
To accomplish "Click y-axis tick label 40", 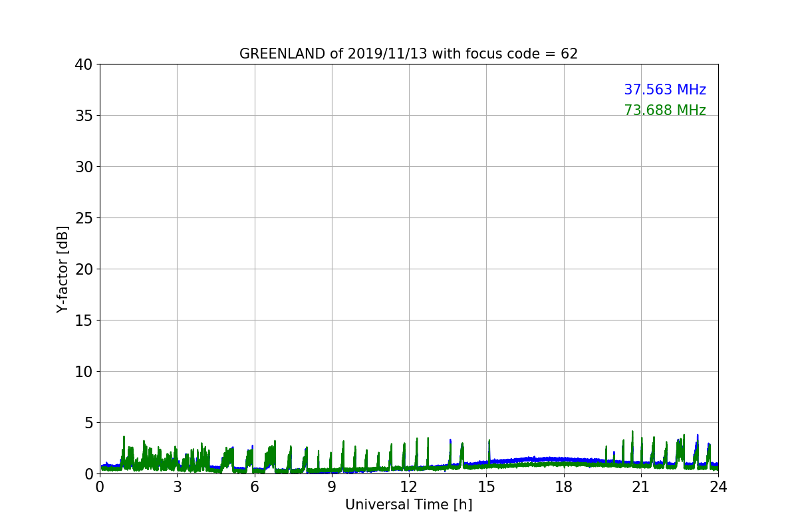I will (84, 65).
